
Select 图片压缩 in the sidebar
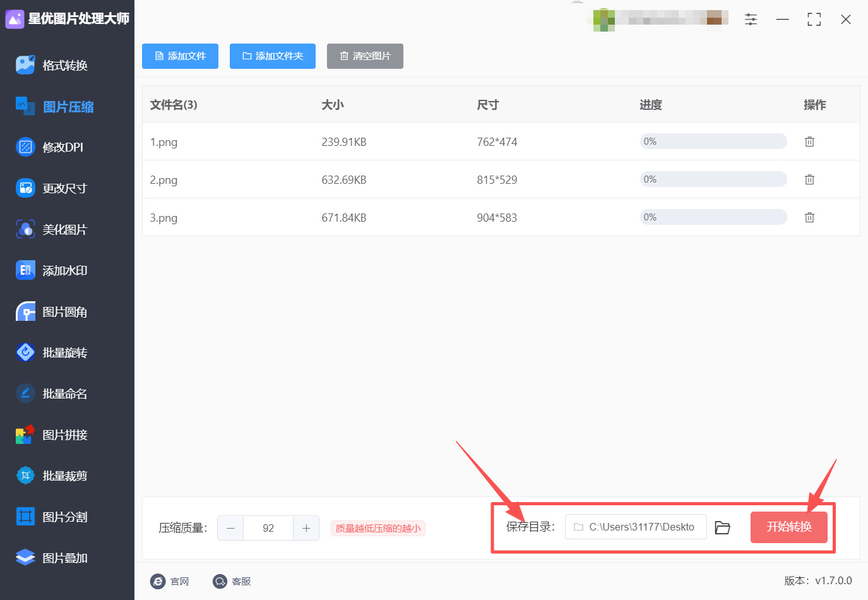(67, 106)
